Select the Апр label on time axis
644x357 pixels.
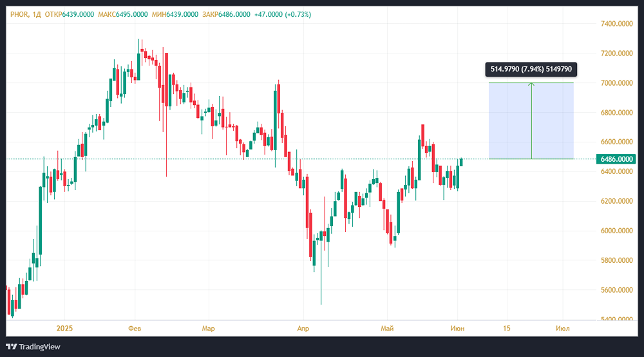pos(303,329)
